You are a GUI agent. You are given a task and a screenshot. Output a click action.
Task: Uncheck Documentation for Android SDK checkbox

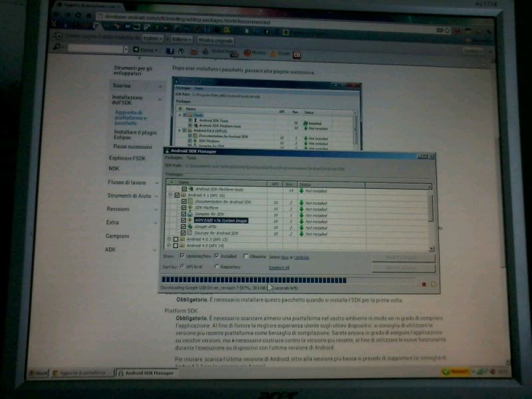[x=184, y=201]
